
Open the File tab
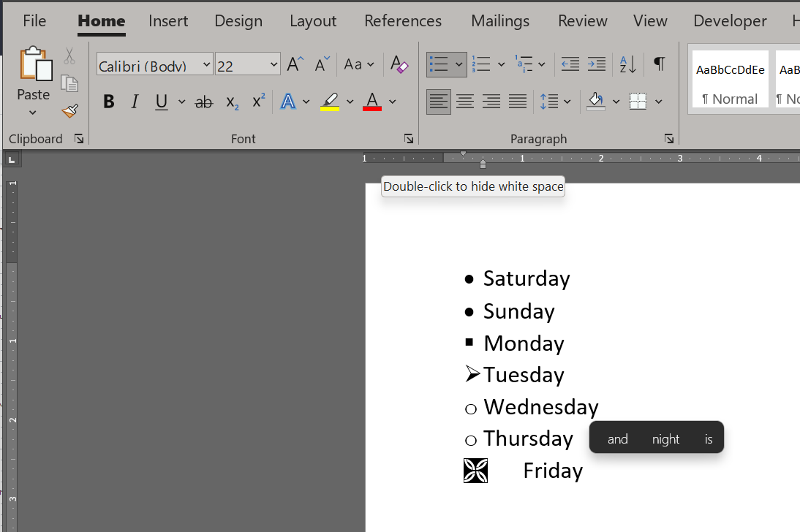34,21
